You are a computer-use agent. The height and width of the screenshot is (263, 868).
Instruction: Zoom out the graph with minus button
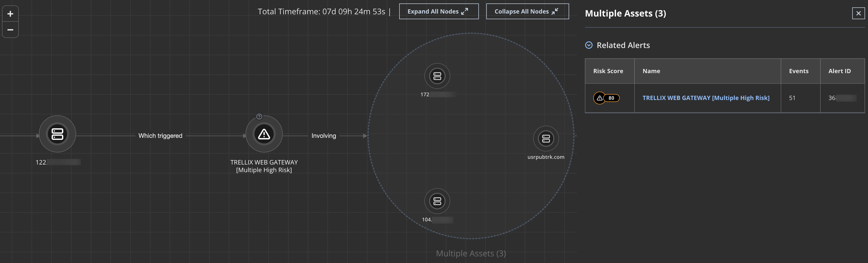point(10,30)
